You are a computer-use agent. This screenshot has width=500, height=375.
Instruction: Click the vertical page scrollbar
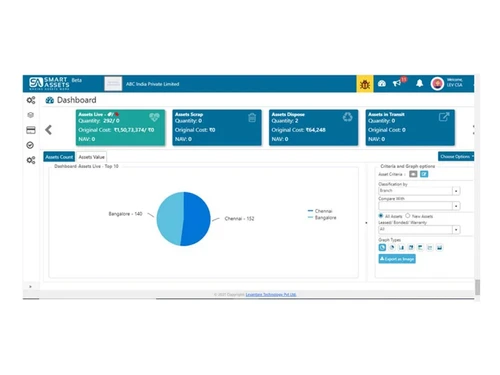(477, 287)
